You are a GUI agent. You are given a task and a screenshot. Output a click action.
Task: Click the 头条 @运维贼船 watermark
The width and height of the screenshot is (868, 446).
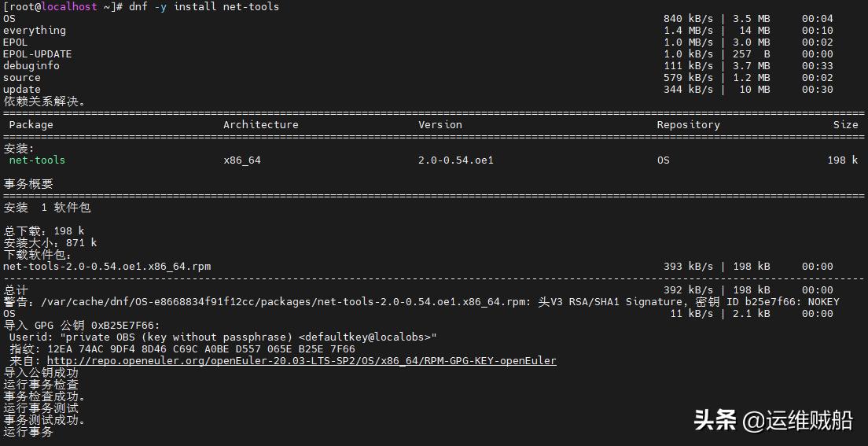[x=773, y=420]
